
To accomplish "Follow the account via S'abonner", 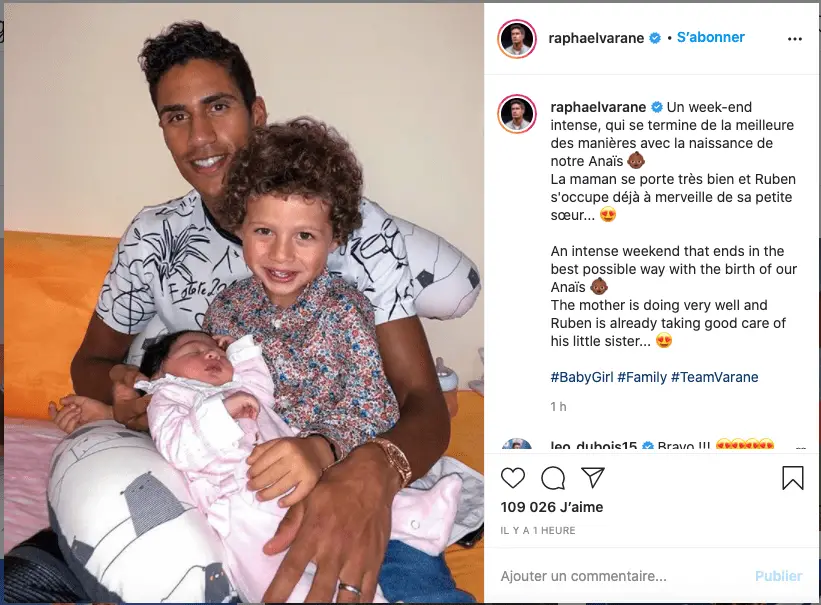I will click(x=711, y=37).
